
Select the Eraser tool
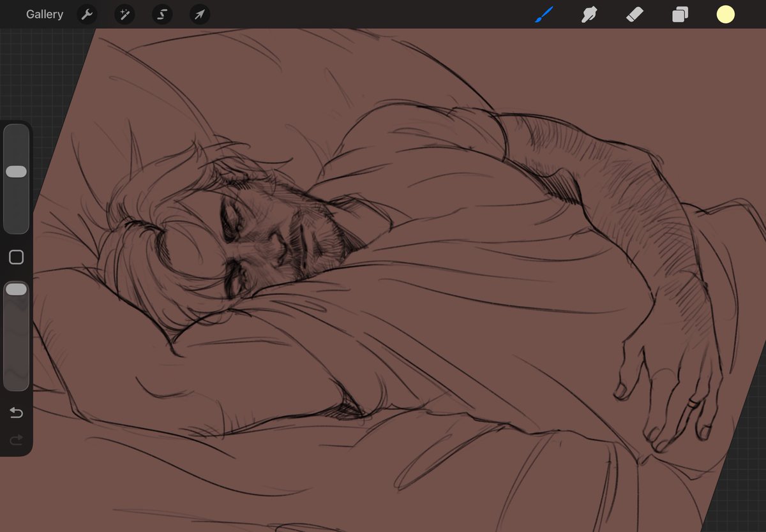click(635, 14)
